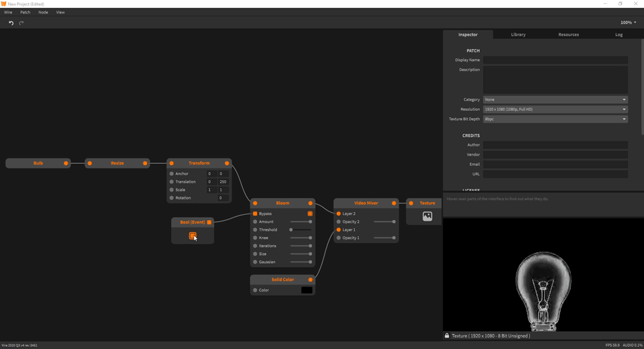Image resolution: width=644 pixels, height=349 pixels.
Task: Click the light bulb texture preview
Action: tap(543, 275)
